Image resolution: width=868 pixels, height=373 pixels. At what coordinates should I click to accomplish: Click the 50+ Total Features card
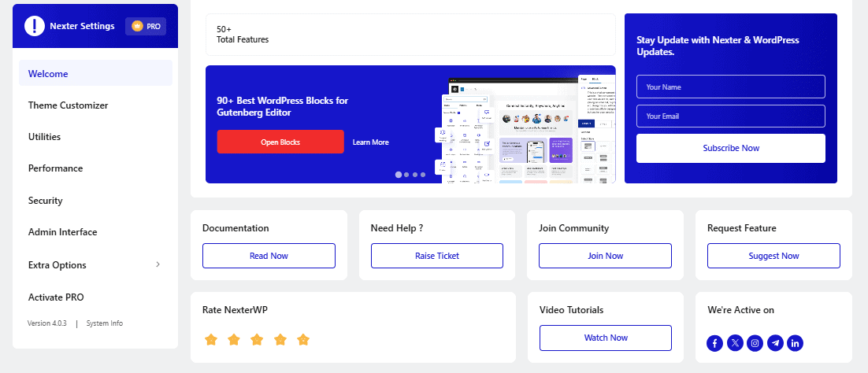410,35
